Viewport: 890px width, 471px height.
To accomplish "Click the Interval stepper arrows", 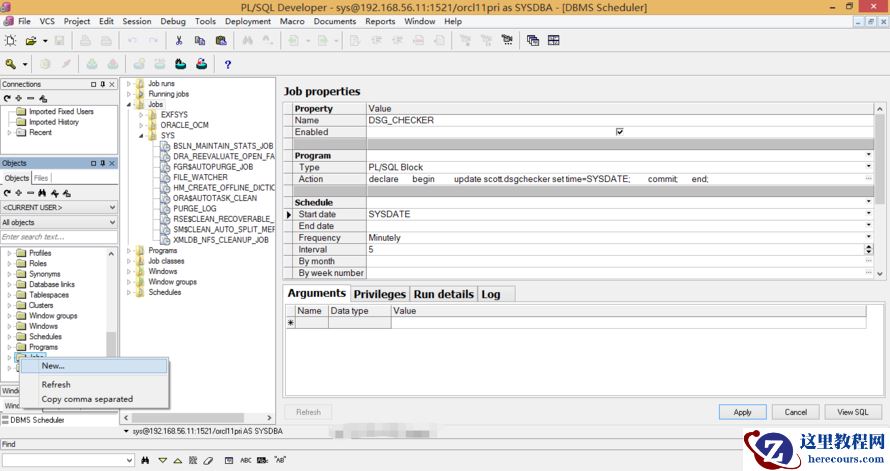I will point(868,249).
